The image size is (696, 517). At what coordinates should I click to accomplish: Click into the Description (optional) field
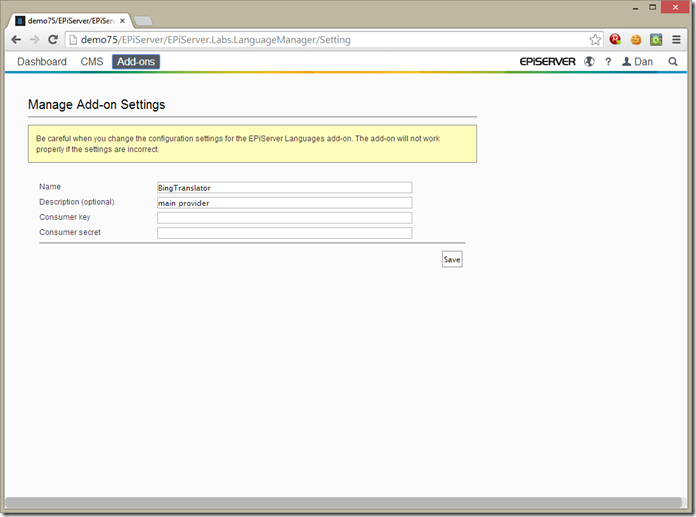click(284, 203)
